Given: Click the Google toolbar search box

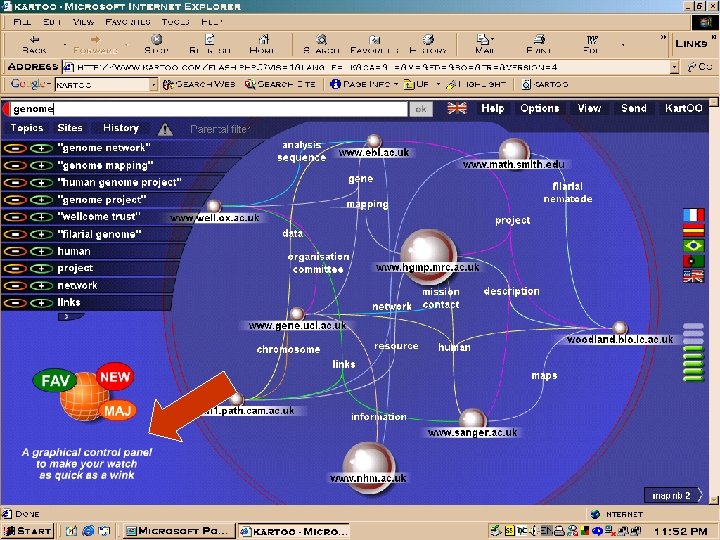Looking at the screenshot, I should click(102, 84).
